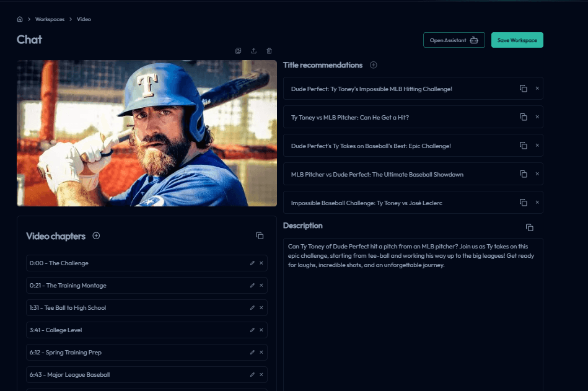Copy the Description text

[x=529, y=227]
